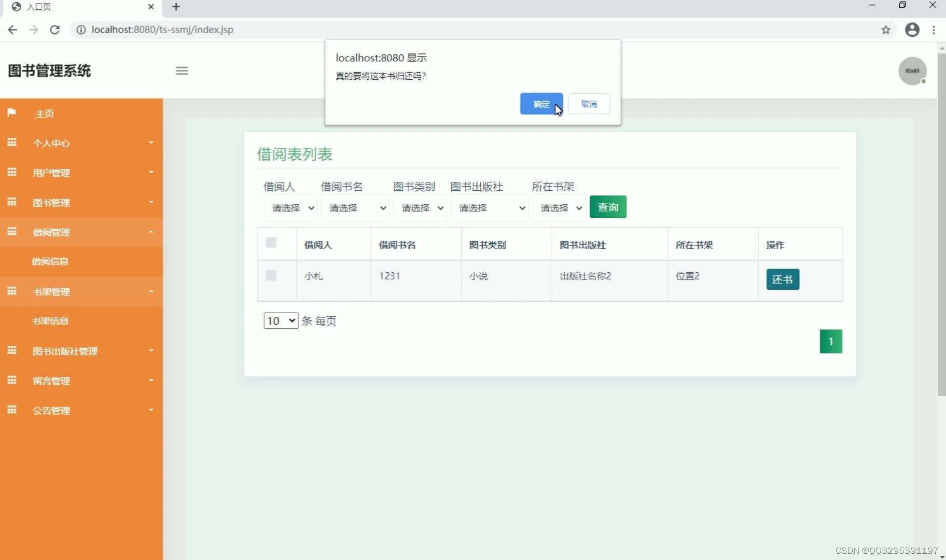This screenshot has height=560, width=946.
Task: Select the 图书管理 sidebar menu label
Action: (51, 203)
